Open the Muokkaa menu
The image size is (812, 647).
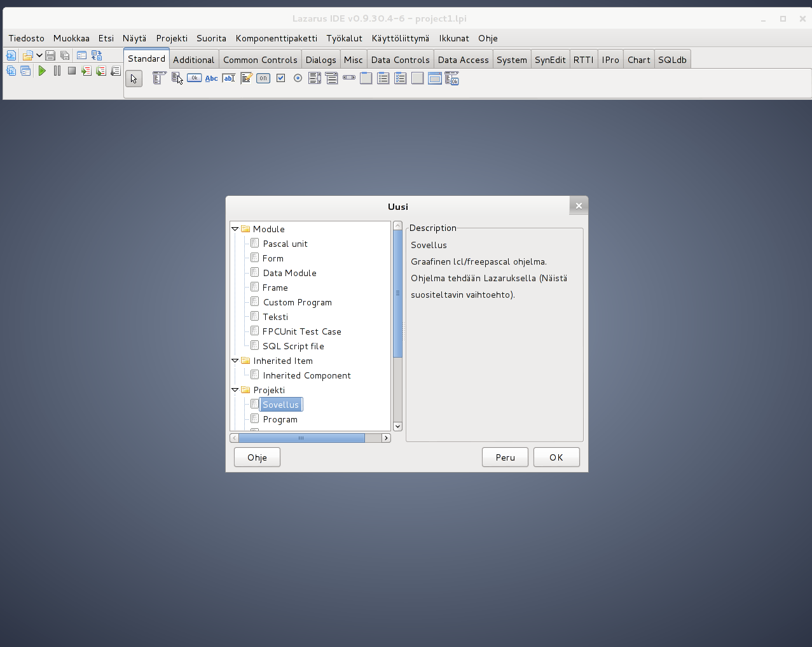pyautogui.click(x=71, y=38)
